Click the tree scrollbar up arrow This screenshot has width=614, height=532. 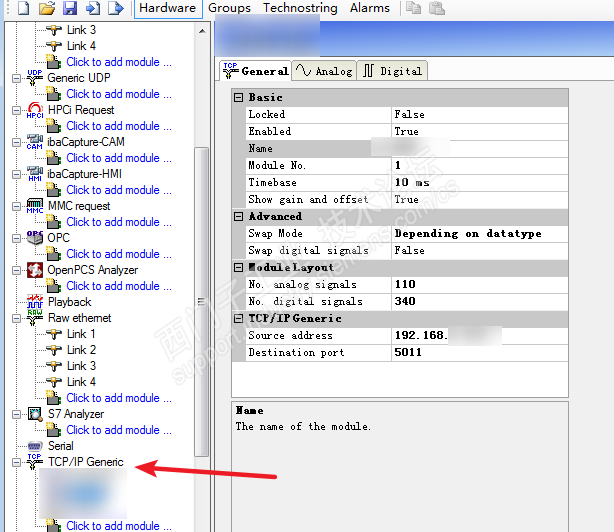pos(202,31)
